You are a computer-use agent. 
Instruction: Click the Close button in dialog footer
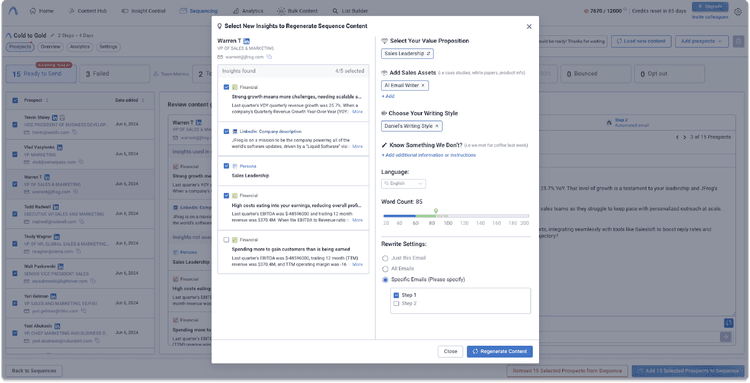(450, 351)
